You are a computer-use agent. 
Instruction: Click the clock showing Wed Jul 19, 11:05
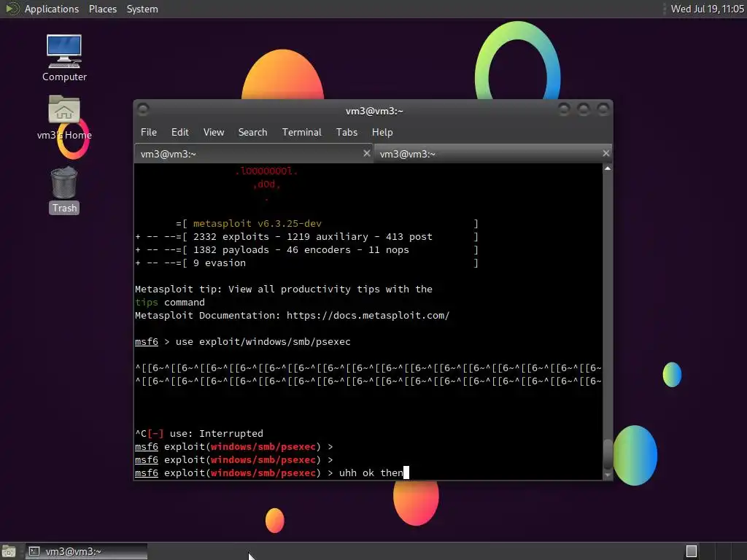pyautogui.click(x=707, y=9)
